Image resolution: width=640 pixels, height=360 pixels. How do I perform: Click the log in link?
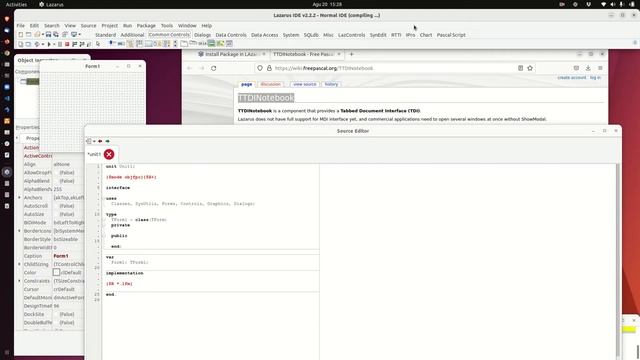[595, 77]
